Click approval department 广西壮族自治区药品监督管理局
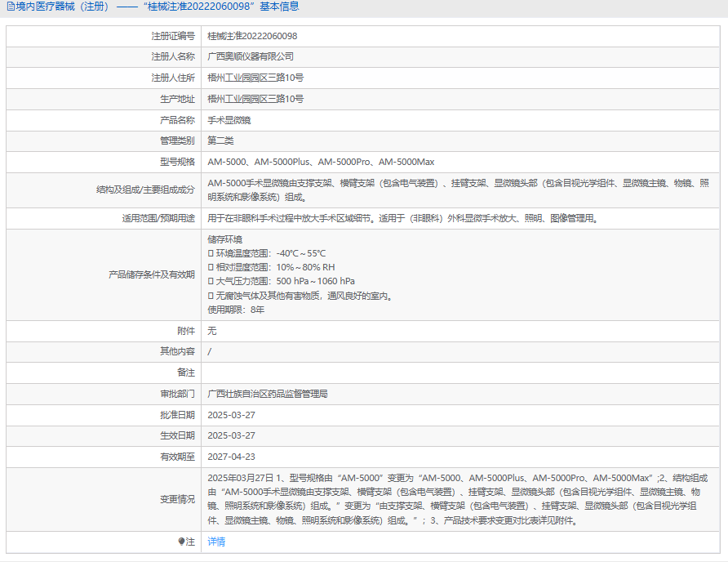The width and height of the screenshot is (728, 562). [268, 394]
